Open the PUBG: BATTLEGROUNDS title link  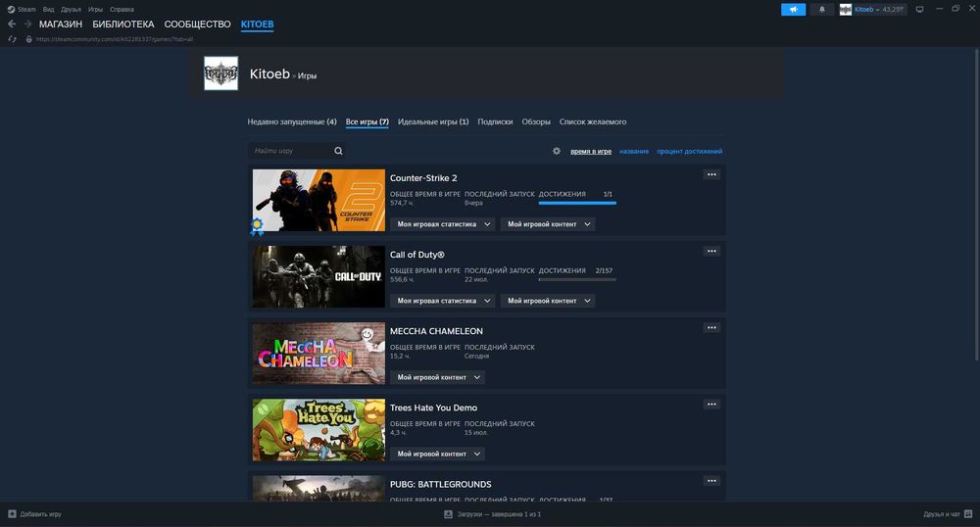[x=441, y=484]
